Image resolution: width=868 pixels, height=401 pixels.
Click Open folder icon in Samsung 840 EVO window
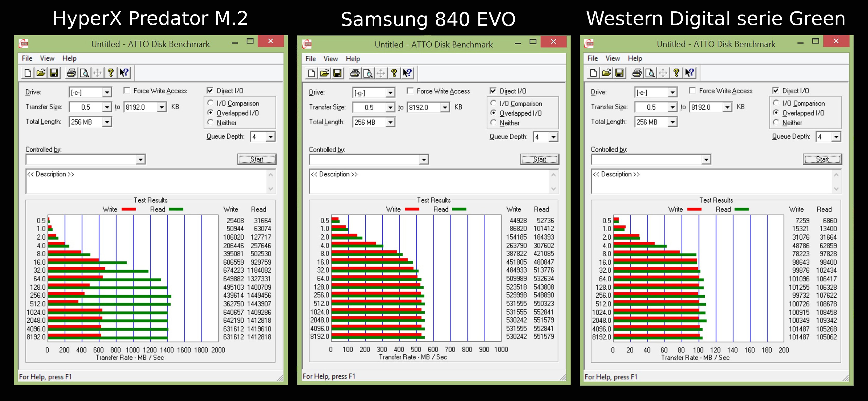[x=325, y=73]
